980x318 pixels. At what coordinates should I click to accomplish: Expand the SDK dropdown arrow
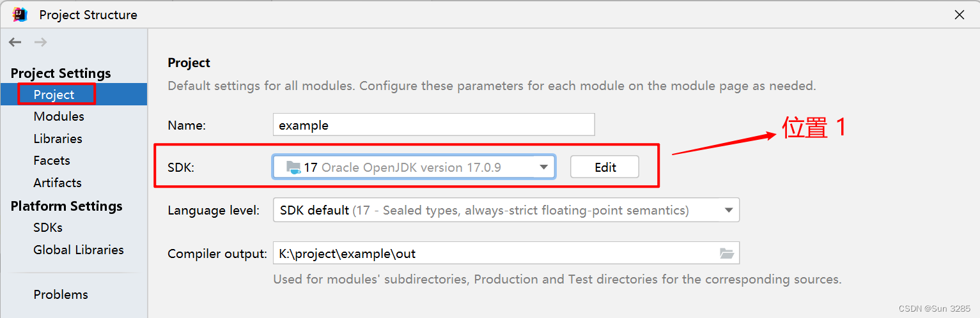coord(543,167)
